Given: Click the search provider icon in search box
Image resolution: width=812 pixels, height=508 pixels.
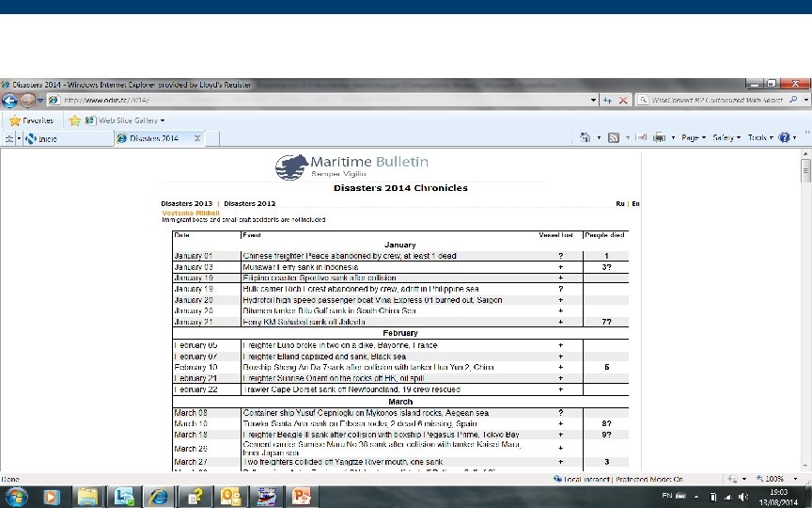Looking at the screenshot, I should point(643,100).
